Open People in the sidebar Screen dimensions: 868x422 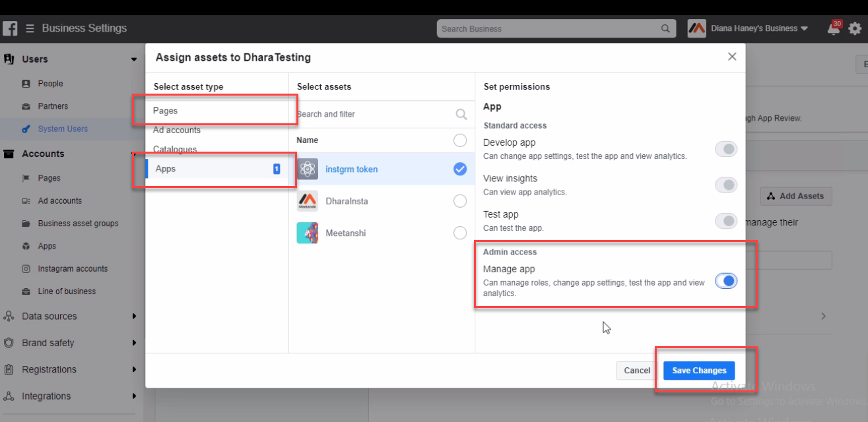click(x=50, y=84)
